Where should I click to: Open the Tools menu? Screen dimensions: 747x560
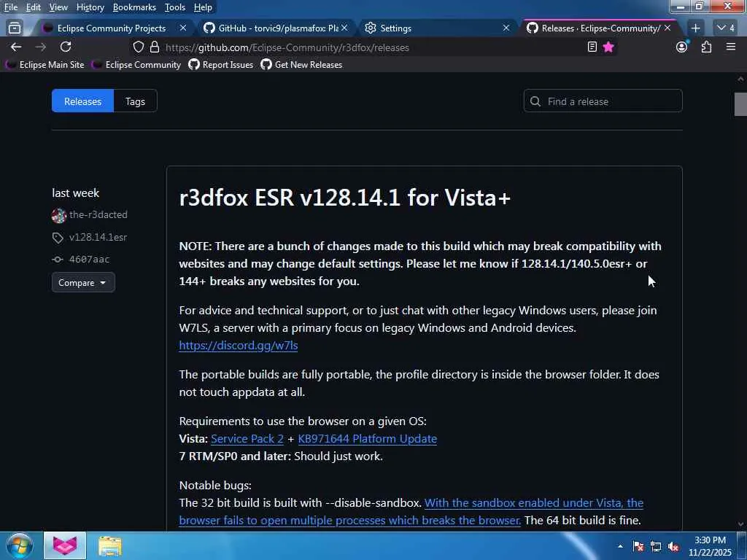pyautogui.click(x=175, y=7)
